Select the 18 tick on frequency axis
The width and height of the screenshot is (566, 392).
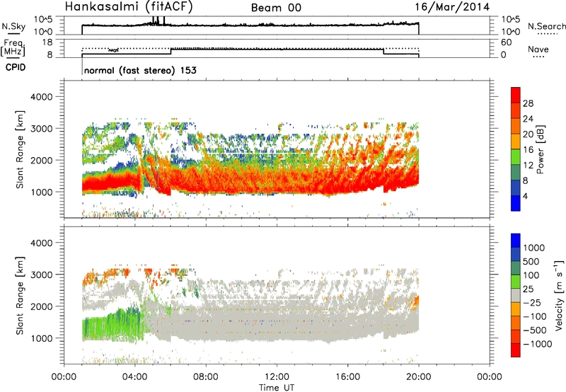47,42
